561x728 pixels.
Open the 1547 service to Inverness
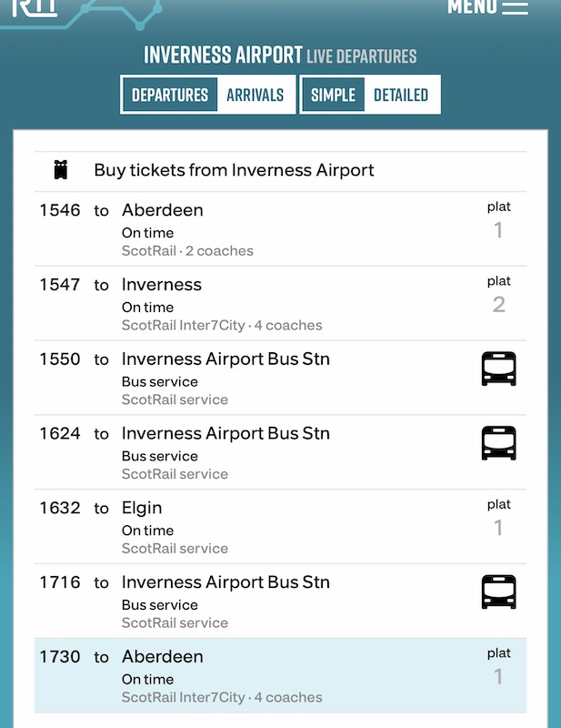162,285
